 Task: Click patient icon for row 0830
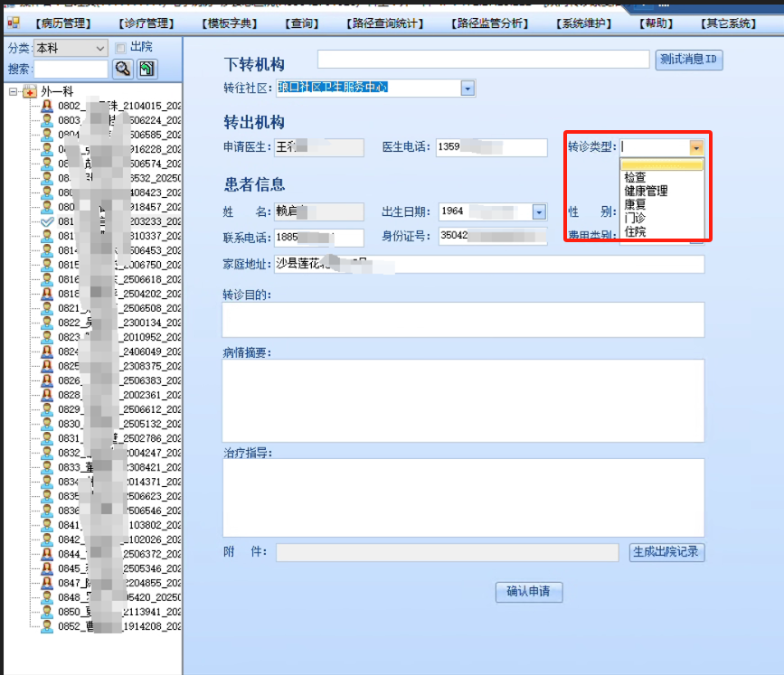47,424
